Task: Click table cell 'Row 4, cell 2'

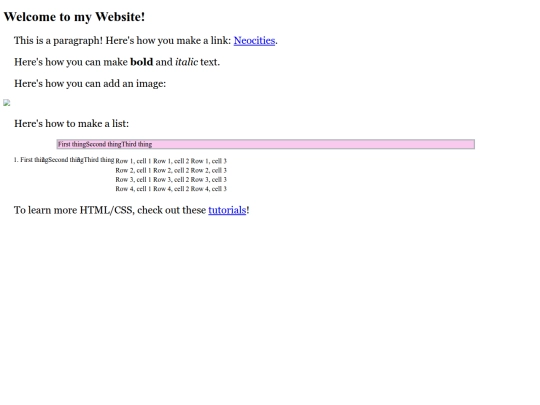Action: [171, 189]
